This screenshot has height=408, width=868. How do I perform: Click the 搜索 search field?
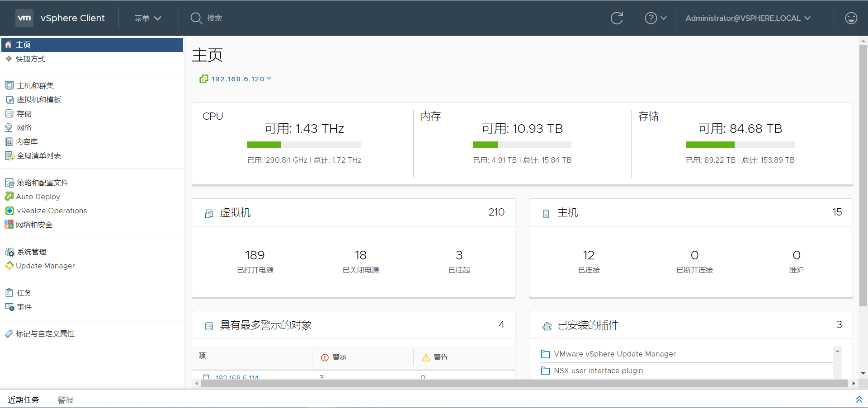pos(215,18)
